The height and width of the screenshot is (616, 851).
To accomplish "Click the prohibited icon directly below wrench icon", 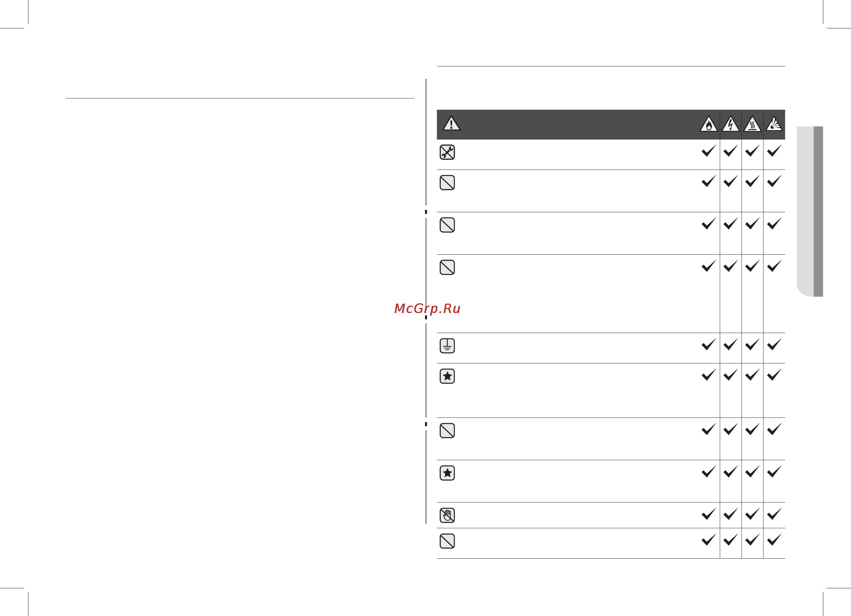I will pyautogui.click(x=447, y=182).
